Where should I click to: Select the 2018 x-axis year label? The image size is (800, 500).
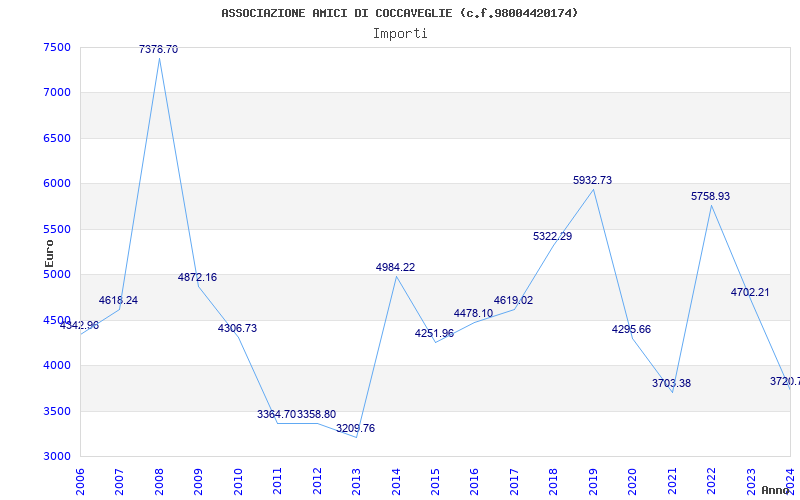click(x=554, y=482)
